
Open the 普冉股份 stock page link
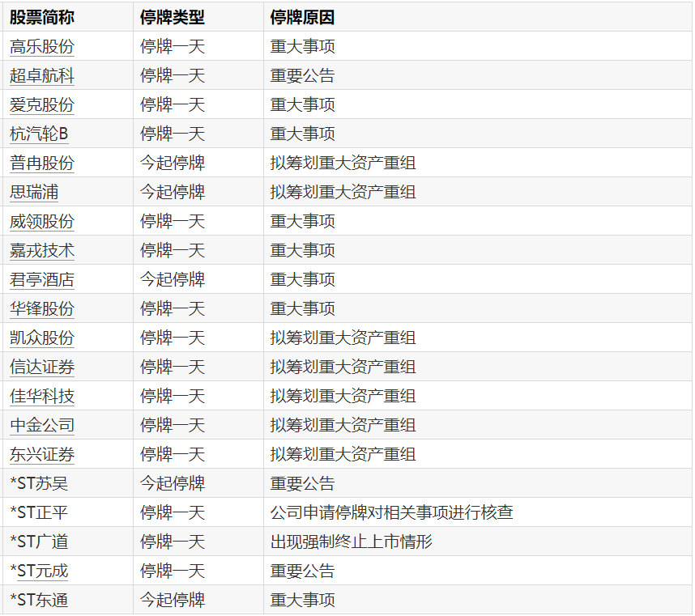(41, 164)
